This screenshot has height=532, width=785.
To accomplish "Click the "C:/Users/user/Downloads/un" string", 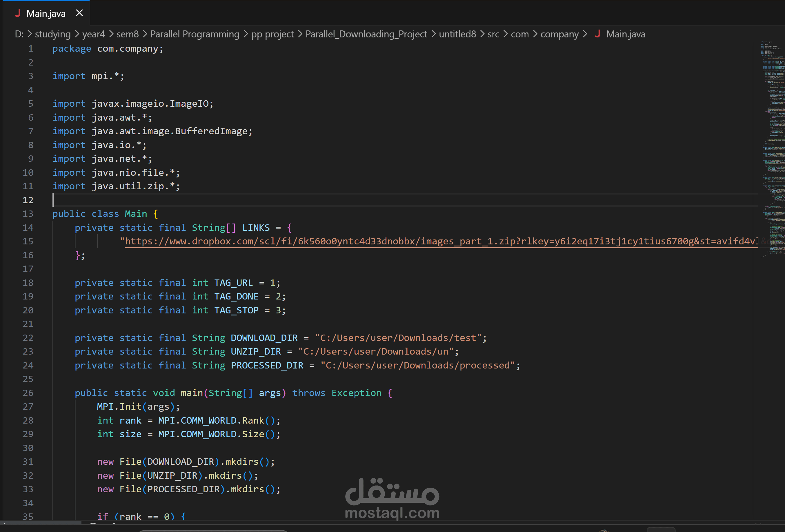I will click(x=376, y=352).
